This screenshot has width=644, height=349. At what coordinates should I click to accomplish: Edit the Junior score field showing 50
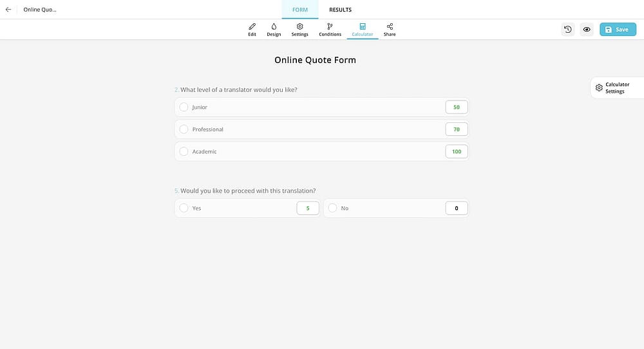point(457,107)
